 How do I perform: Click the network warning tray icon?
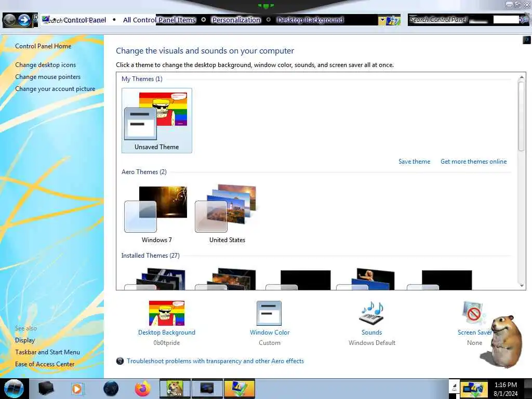click(474, 390)
